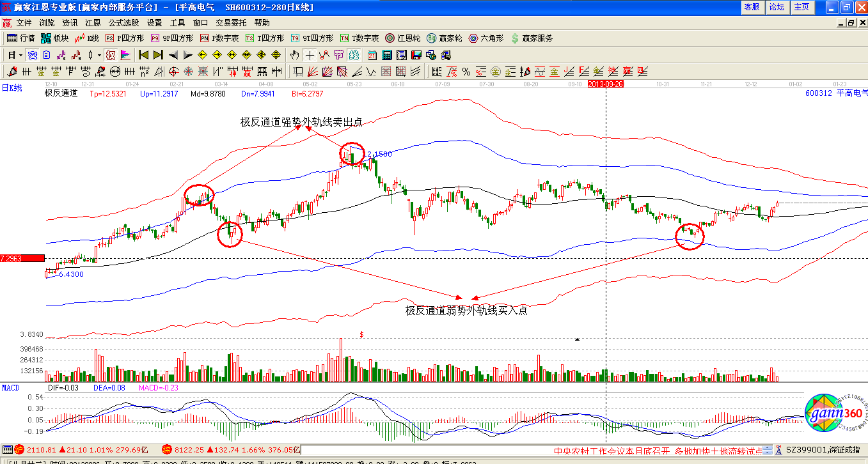Expand the candlestick chart type dropdown arrow
868x464 pixels.
click(x=98, y=55)
